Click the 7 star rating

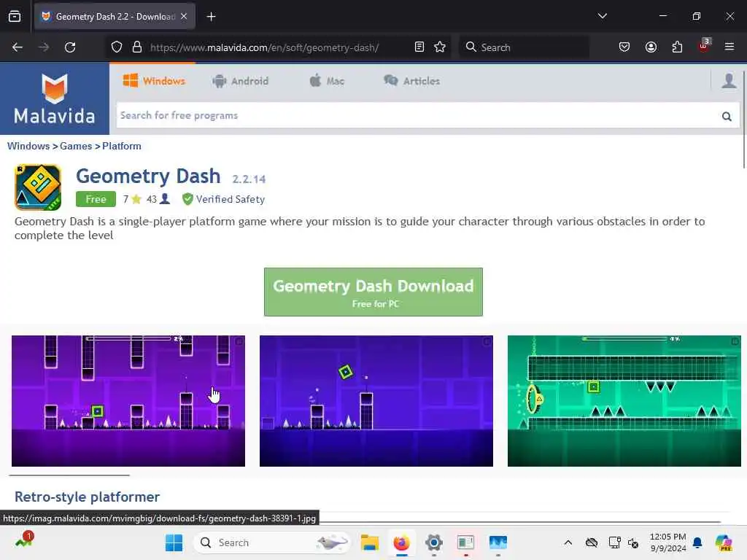tap(132, 199)
